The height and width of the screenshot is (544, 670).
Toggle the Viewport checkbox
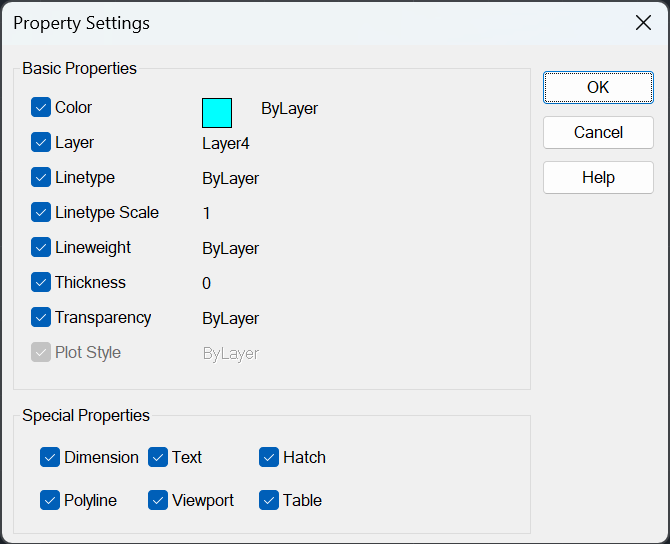pos(158,500)
